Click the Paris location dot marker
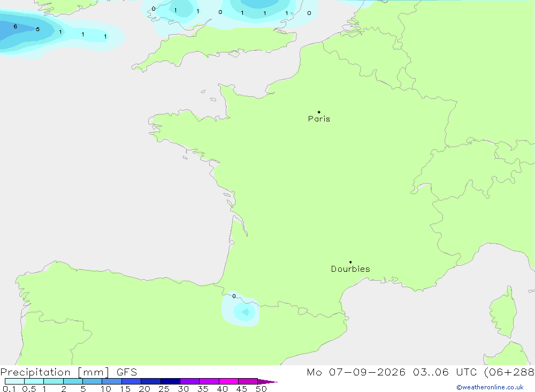535x392 pixels. click(x=319, y=112)
